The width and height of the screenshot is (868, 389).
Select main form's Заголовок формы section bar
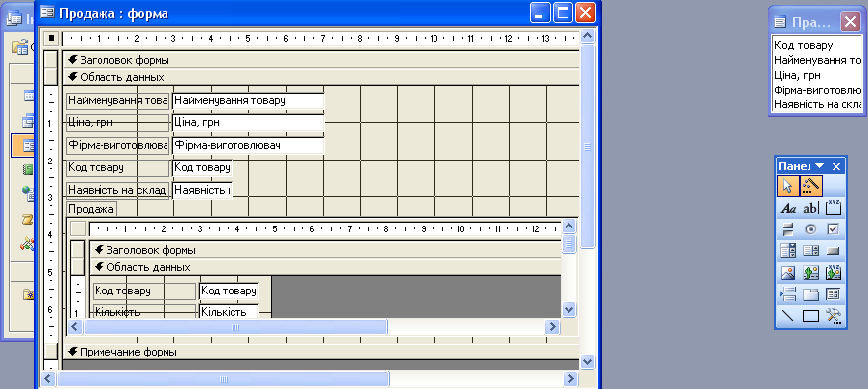(x=321, y=60)
